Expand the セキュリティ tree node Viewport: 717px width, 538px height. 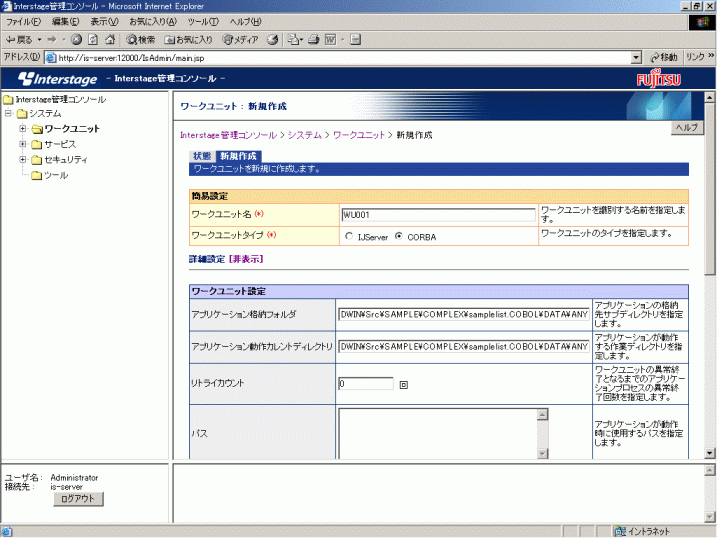[x=23, y=159]
